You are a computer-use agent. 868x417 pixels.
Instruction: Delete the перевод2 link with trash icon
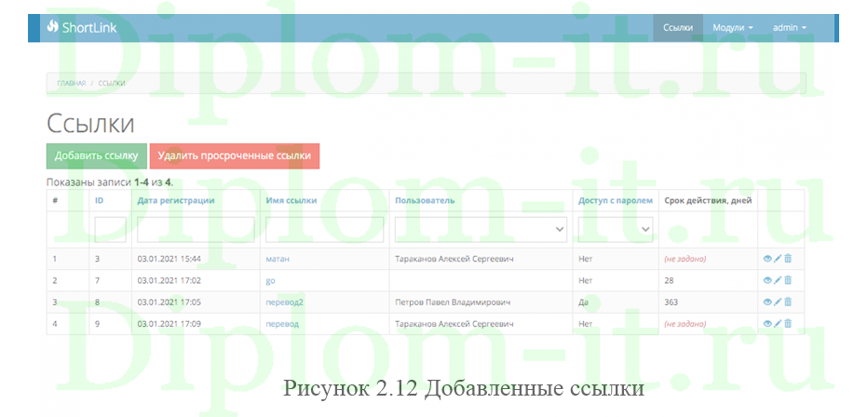pyautogui.click(x=788, y=302)
